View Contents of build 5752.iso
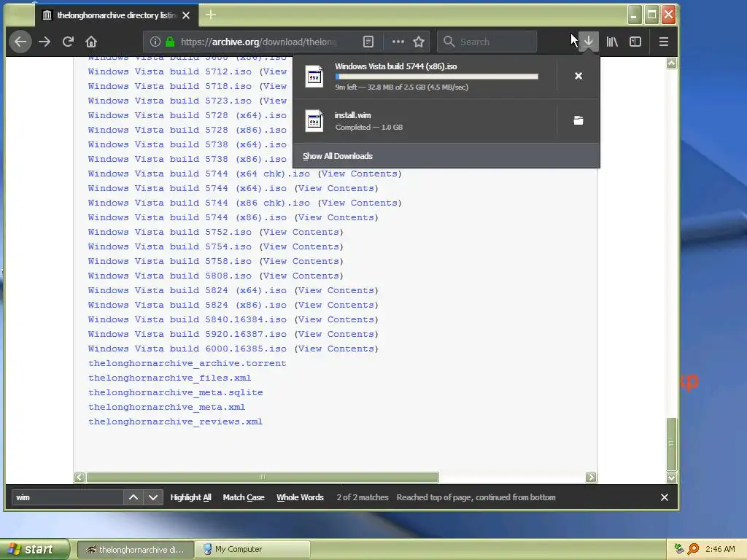 click(301, 232)
